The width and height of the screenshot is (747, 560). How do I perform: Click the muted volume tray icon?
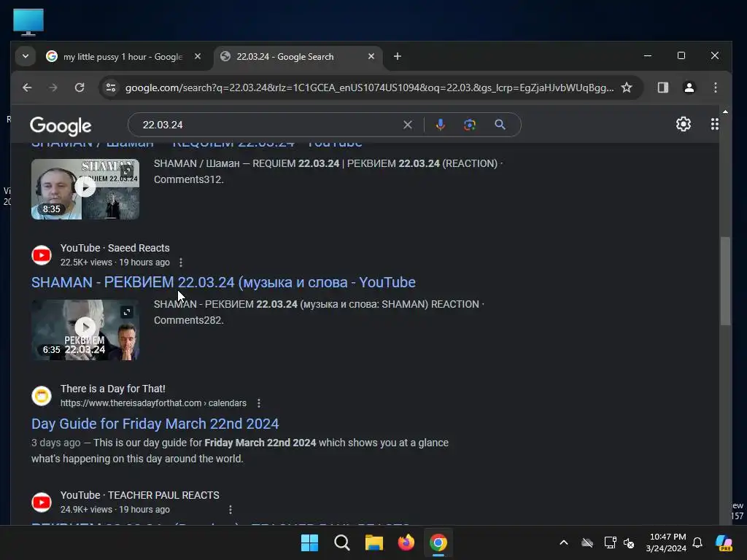pos(630,542)
